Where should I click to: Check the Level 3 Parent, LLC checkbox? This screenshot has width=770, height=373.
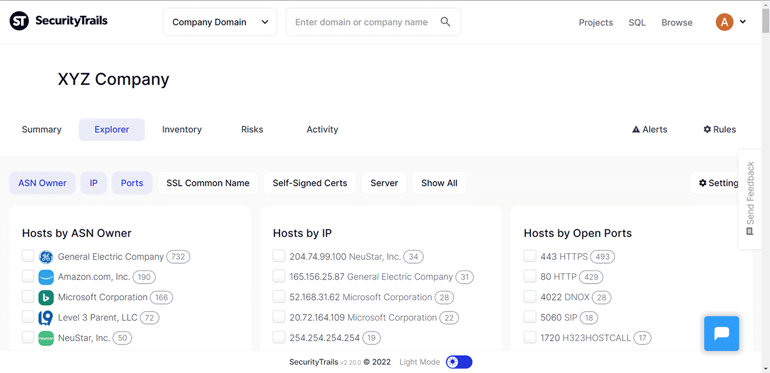point(28,317)
